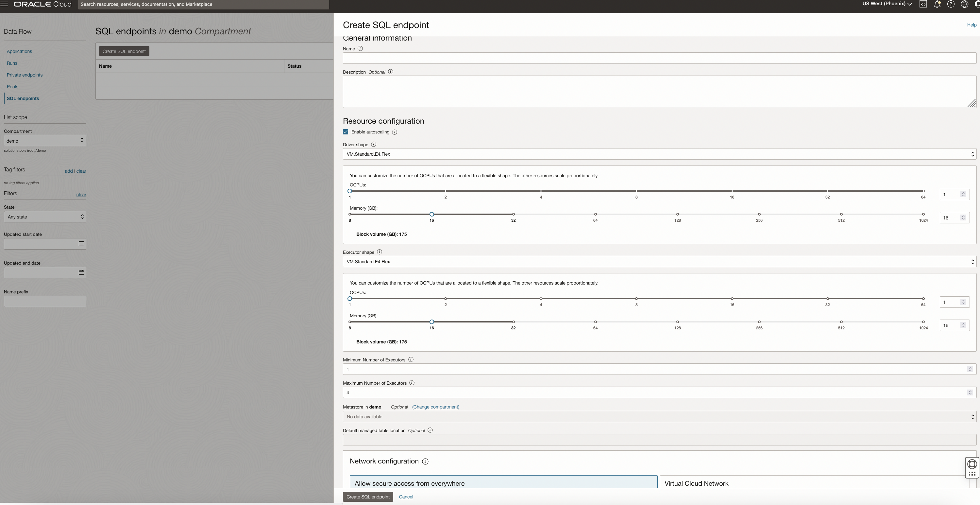
Task: Open the user profile avatar
Action: click(x=978, y=4)
